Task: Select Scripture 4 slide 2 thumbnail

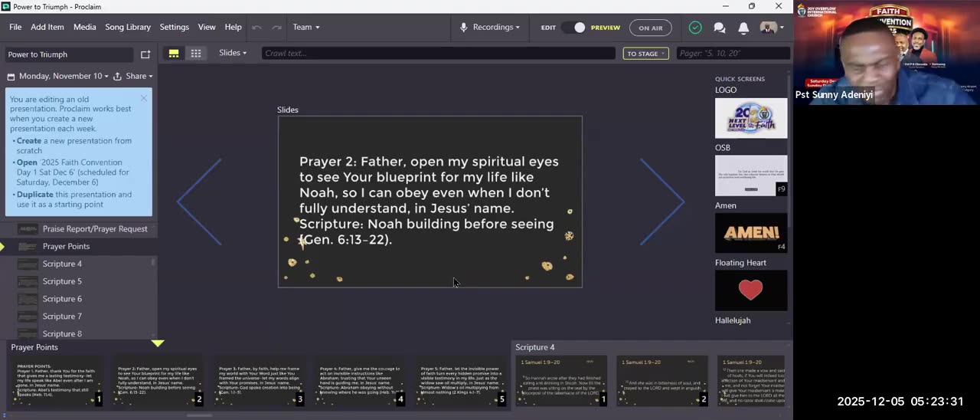Action: point(662,381)
